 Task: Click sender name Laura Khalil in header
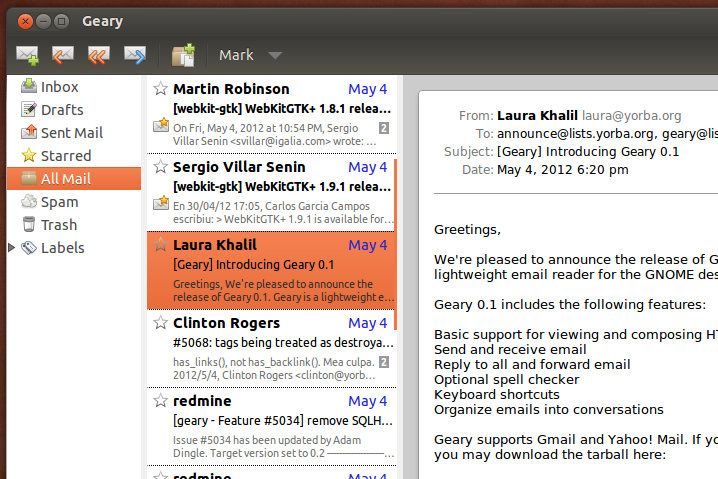click(x=537, y=115)
